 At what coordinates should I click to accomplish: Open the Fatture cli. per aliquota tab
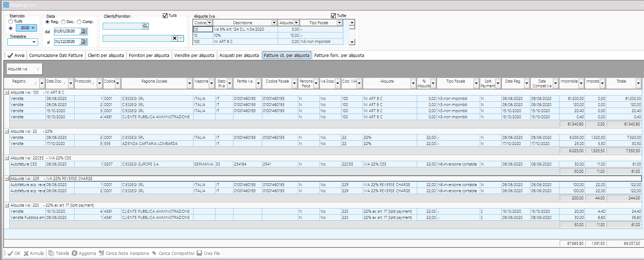tap(287, 56)
